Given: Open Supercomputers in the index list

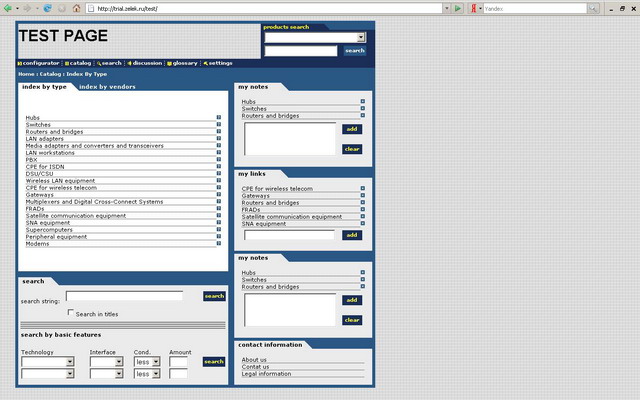Looking at the screenshot, I should 49,229.
